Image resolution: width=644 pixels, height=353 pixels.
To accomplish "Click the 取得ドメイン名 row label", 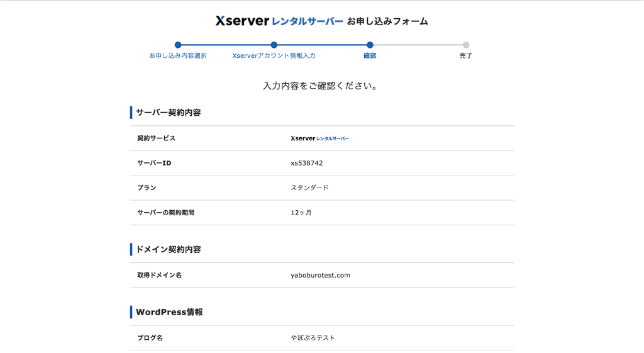I will pos(159,275).
